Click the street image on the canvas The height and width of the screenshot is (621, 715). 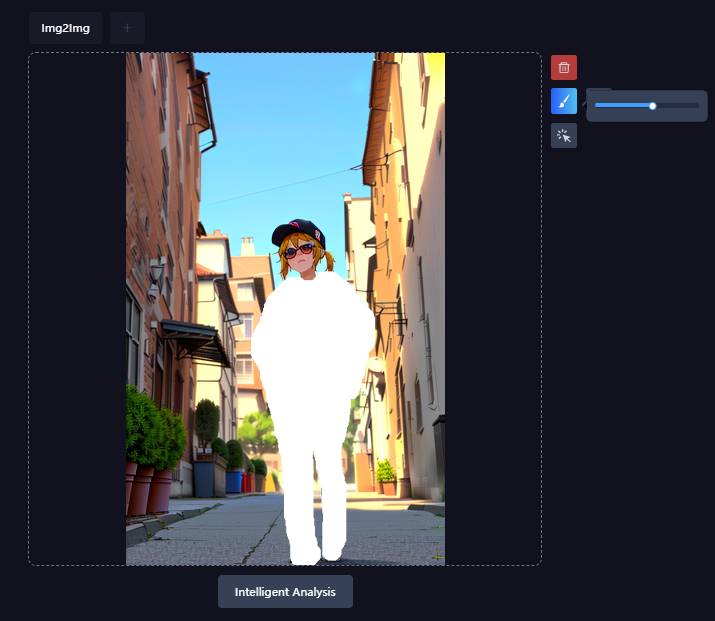pyautogui.click(x=285, y=309)
